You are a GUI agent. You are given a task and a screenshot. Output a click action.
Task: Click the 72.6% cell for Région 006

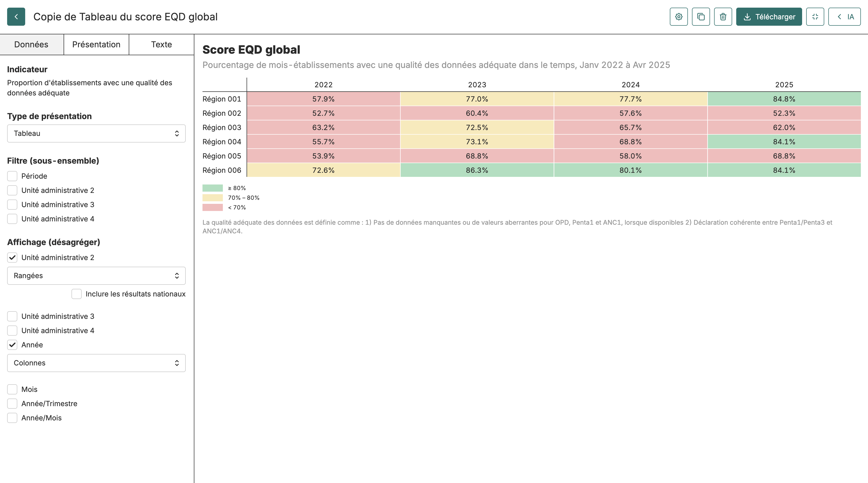point(324,170)
